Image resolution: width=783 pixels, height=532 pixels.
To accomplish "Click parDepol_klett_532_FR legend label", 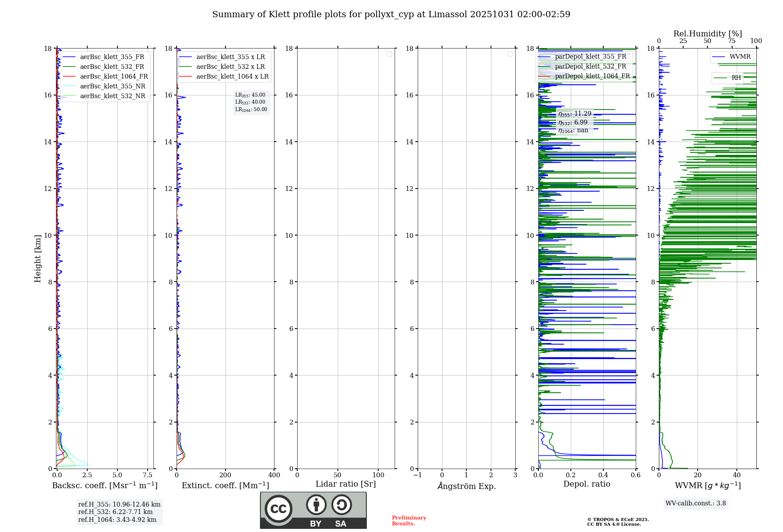I will 590,66.
